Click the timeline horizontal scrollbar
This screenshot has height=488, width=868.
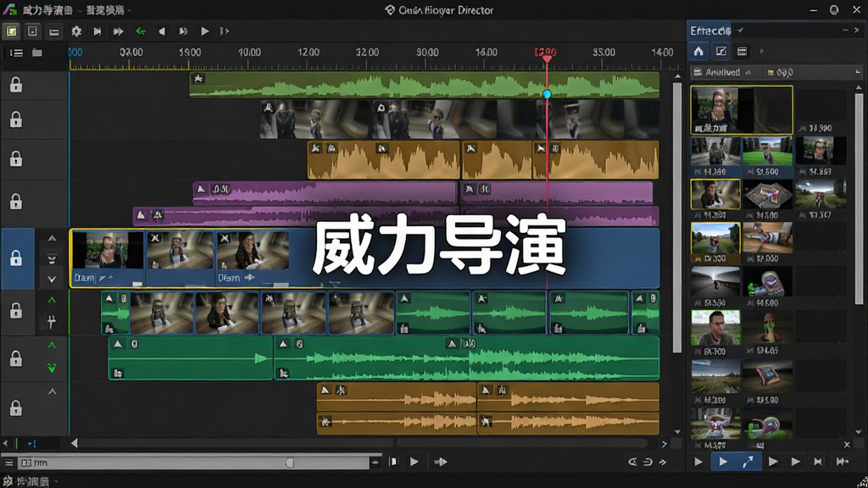coord(359,443)
